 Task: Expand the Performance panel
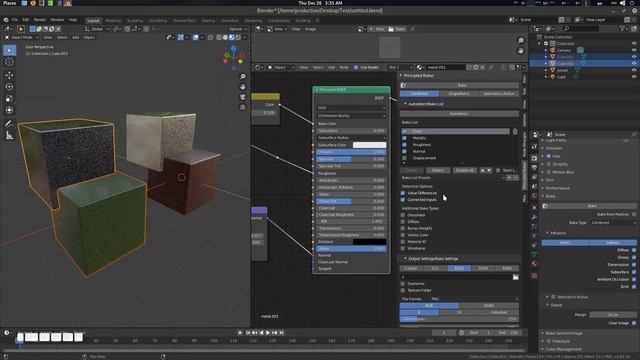[557, 188]
